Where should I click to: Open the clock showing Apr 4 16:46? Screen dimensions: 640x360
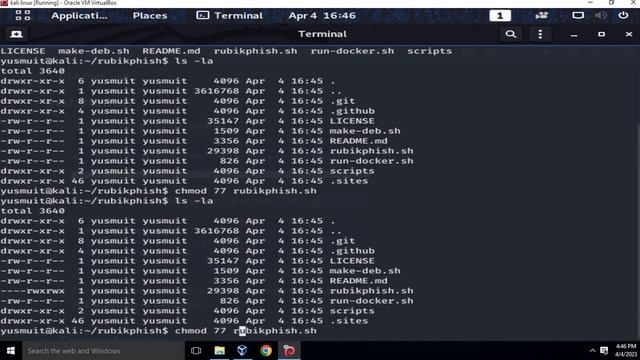coord(322,16)
